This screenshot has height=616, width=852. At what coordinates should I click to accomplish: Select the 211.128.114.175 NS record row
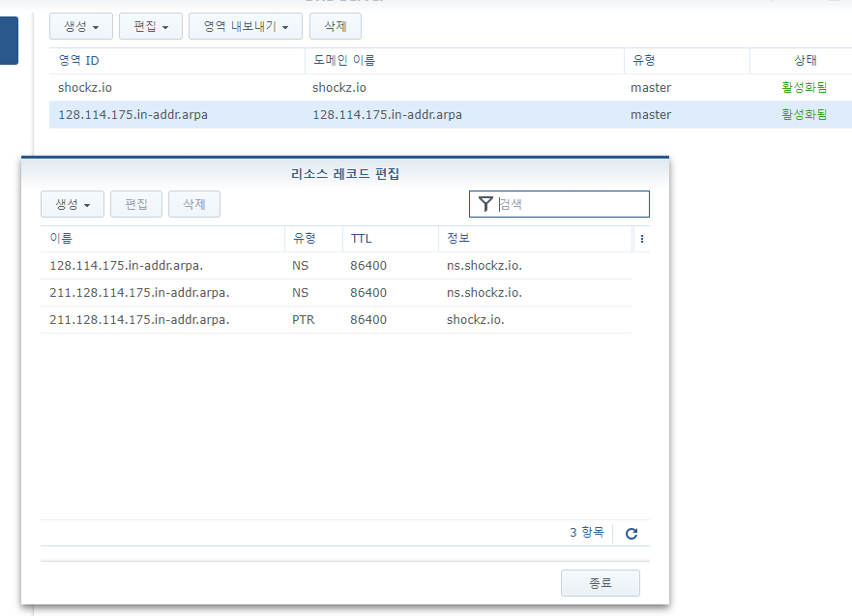pos(335,293)
